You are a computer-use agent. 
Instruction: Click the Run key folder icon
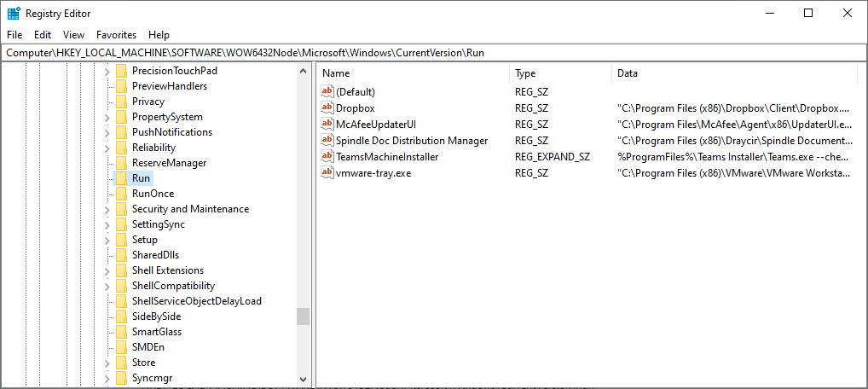point(122,178)
